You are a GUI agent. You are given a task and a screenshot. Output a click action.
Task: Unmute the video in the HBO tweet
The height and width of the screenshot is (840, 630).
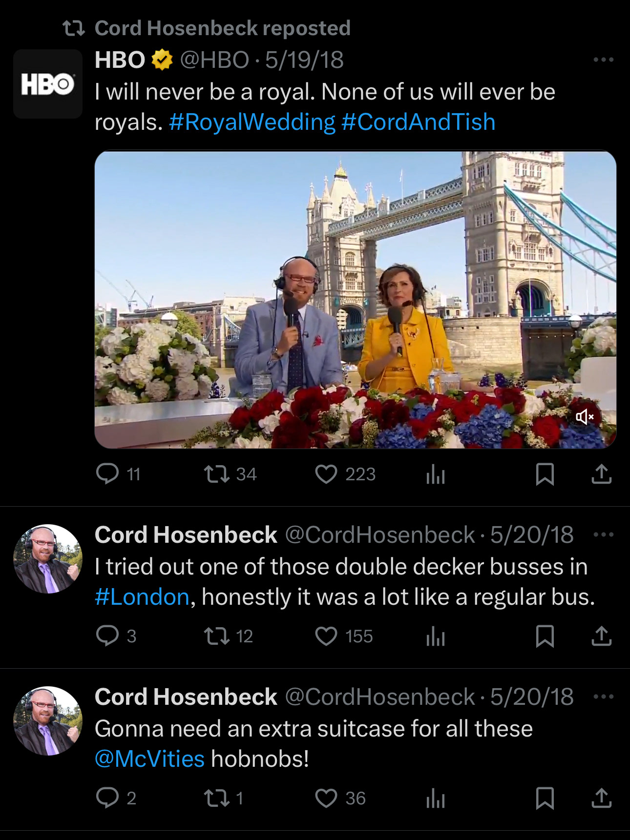584,417
